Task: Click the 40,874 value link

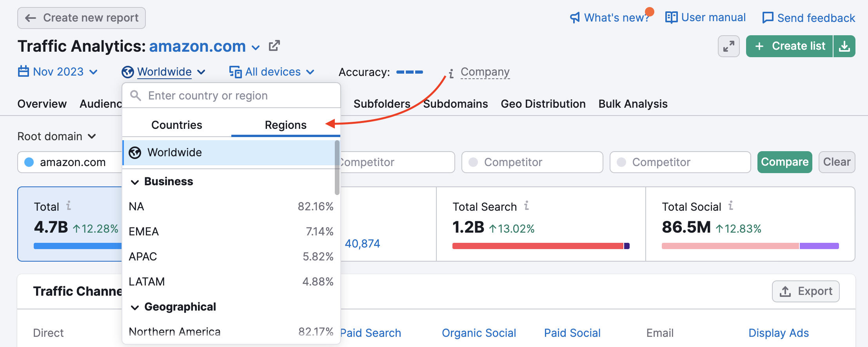Action: pos(362,244)
